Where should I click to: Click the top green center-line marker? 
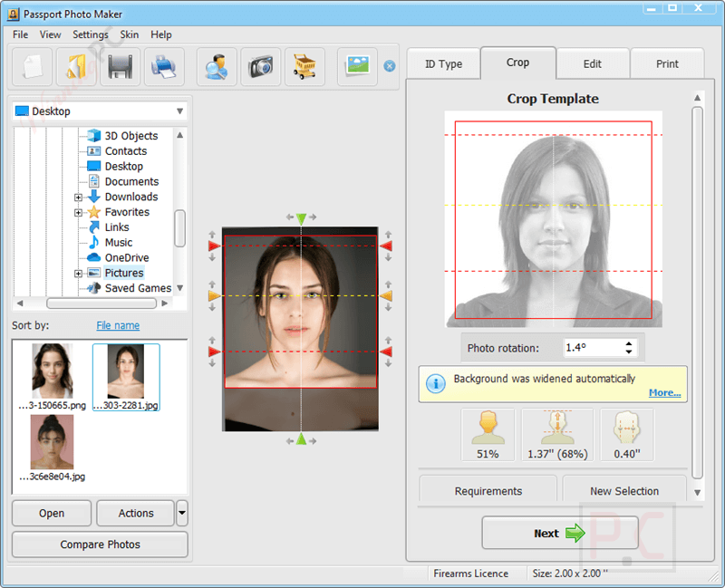pos(301,218)
